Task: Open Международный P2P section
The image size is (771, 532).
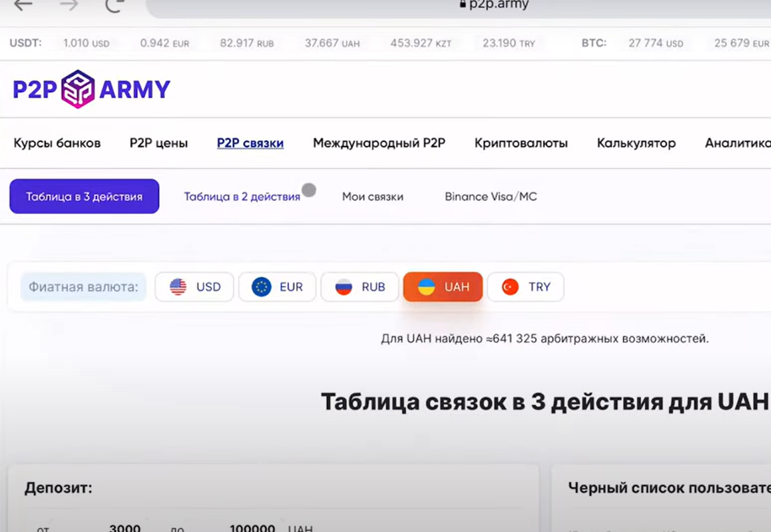Action: tap(379, 143)
